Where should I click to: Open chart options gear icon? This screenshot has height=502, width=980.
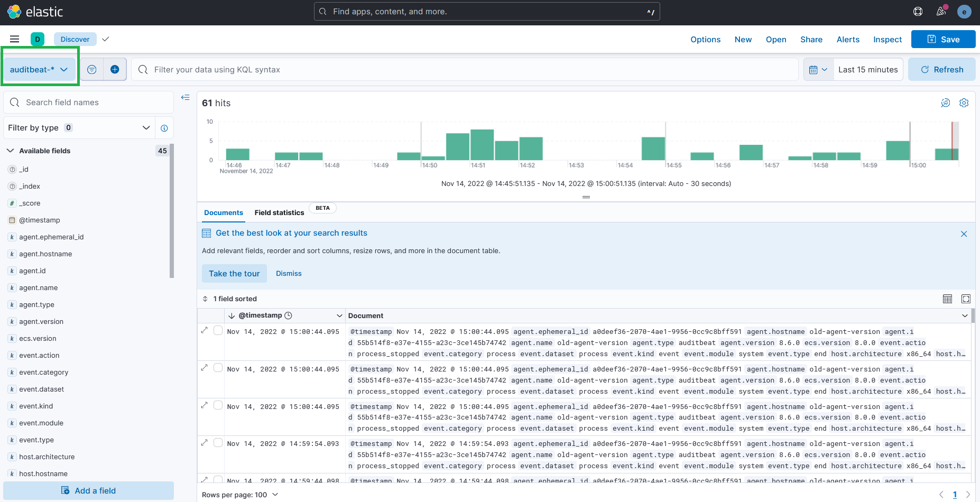pyautogui.click(x=964, y=103)
